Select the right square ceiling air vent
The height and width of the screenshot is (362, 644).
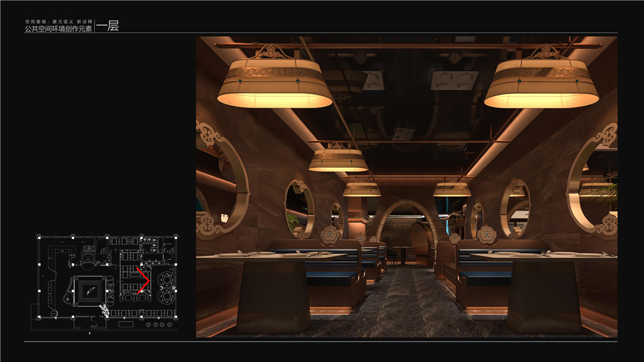[x=454, y=81]
